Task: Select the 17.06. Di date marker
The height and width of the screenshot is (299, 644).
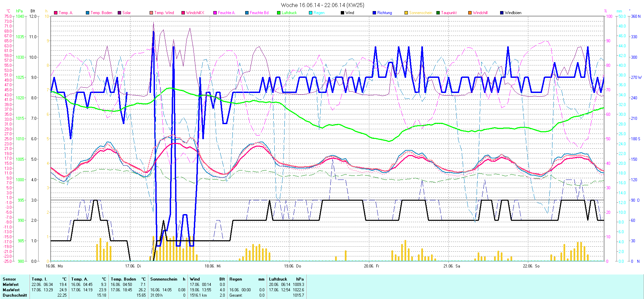Action: click(x=133, y=266)
